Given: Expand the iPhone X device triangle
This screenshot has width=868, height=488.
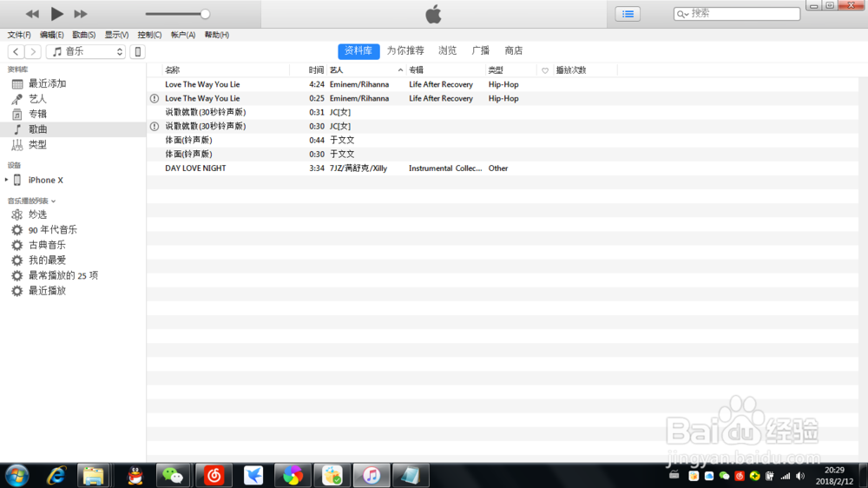Looking at the screenshot, I should tap(6, 180).
